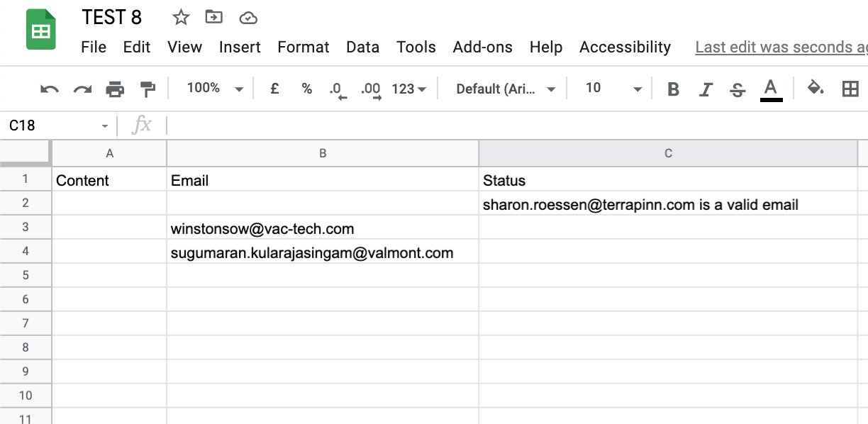Screen dimensions: 868x424
Task: Open the View menu
Action: point(184,47)
